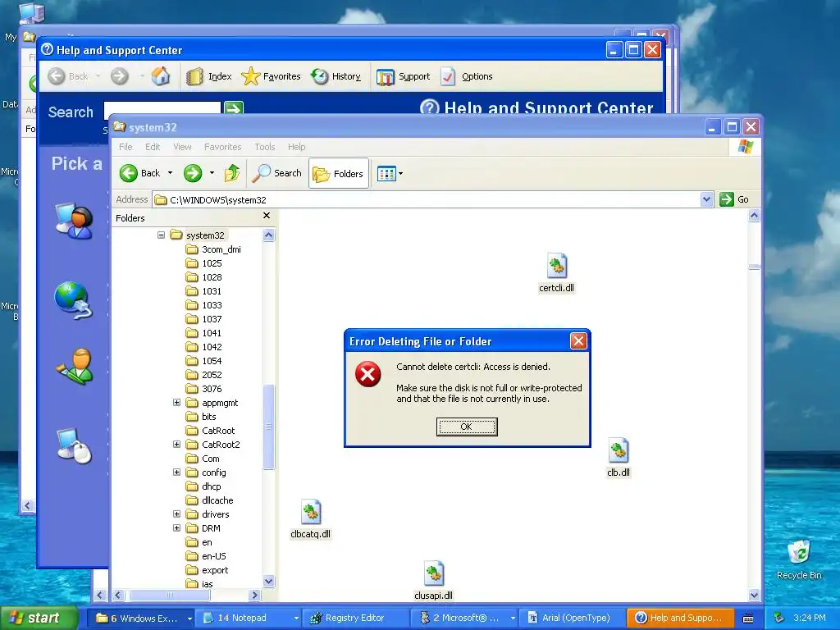
Task: Select the CatRoot folder in tree
Action: (211, 430)
